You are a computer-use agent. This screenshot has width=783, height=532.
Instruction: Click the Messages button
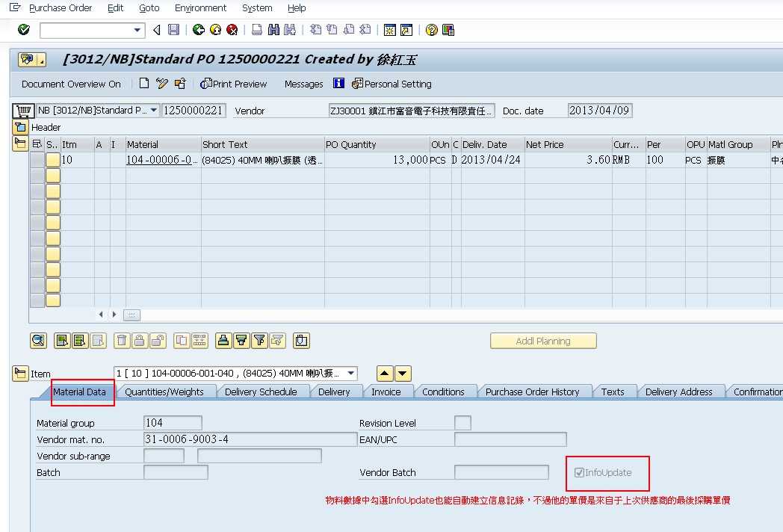point(303,84)
